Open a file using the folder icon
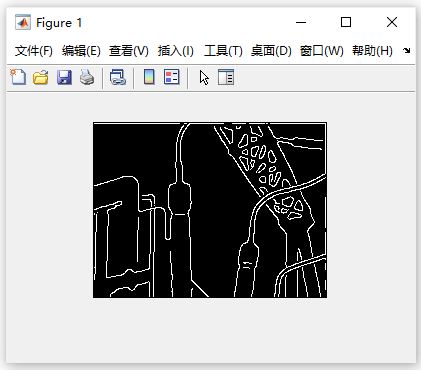This screenshot has height=370, width=421. tap(41, 77)
